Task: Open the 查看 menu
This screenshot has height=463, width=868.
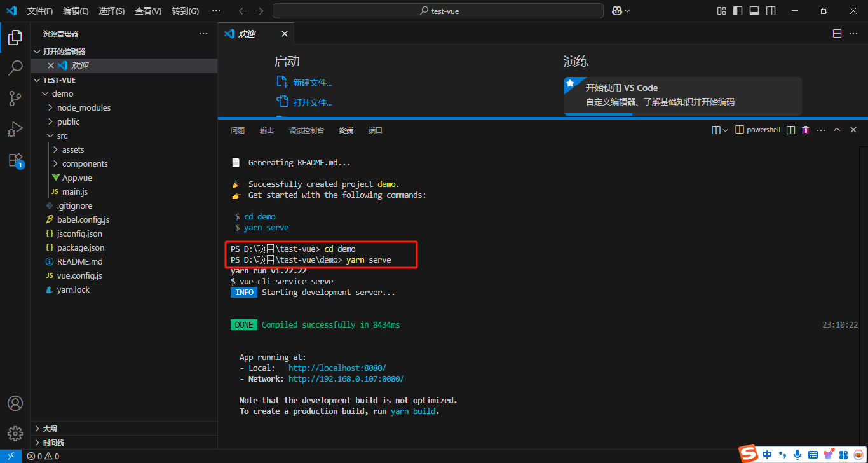Action: pyautogui.click(x=147, y=10)
